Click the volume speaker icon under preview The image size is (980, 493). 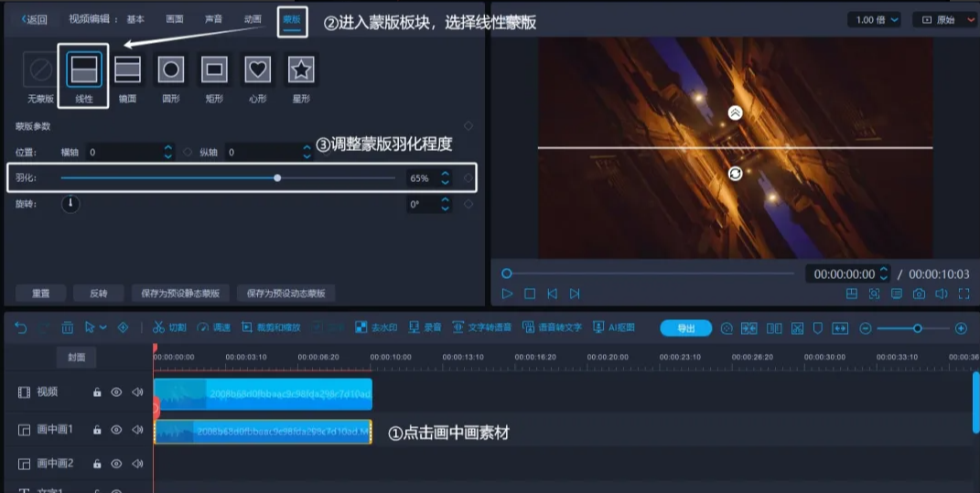(x=942, y=294)
